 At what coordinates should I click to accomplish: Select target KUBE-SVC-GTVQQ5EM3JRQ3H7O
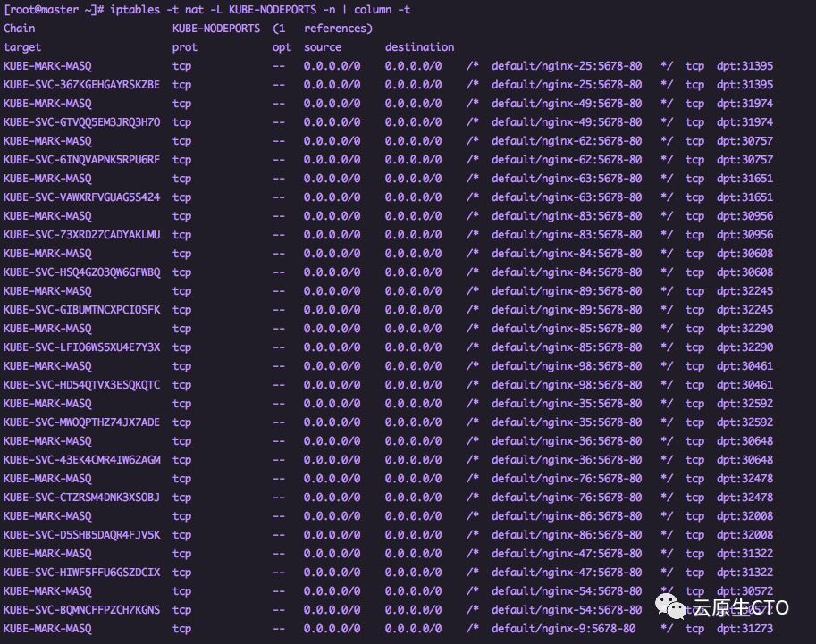point(81,122)
